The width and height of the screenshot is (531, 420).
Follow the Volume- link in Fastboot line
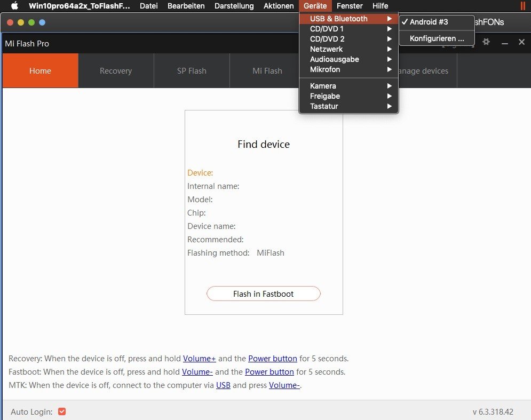pos(197,371)
